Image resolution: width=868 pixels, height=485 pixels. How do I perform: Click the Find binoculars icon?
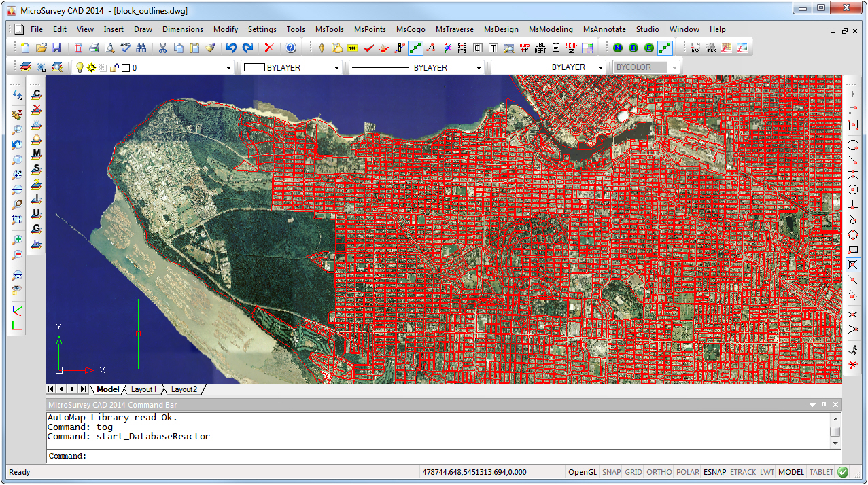141,48
